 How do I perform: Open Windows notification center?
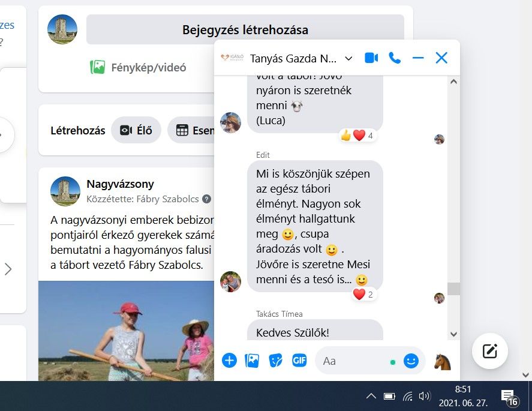[x=509, y=398]
